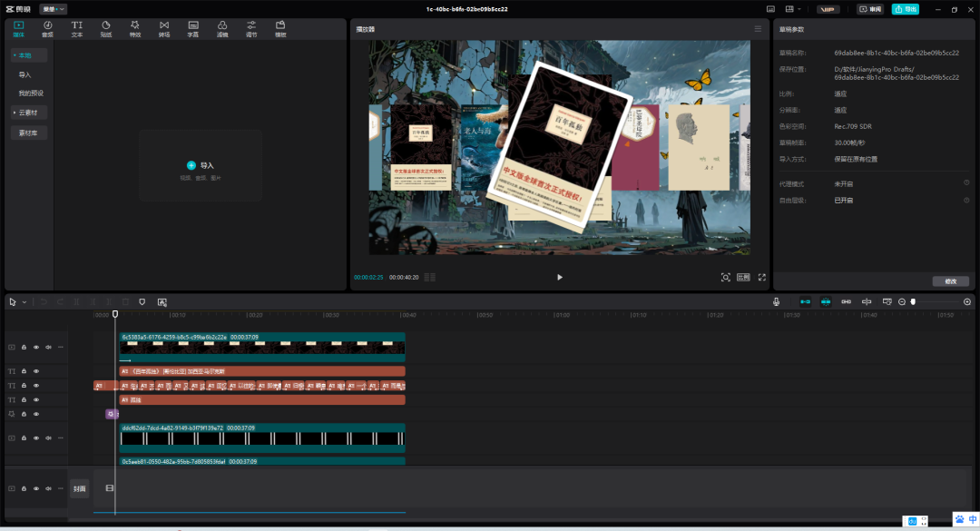Viewport: 980px width, 531px height.
Task: Open the 音频 (Audio) tab
Action: tap(47, 28)
